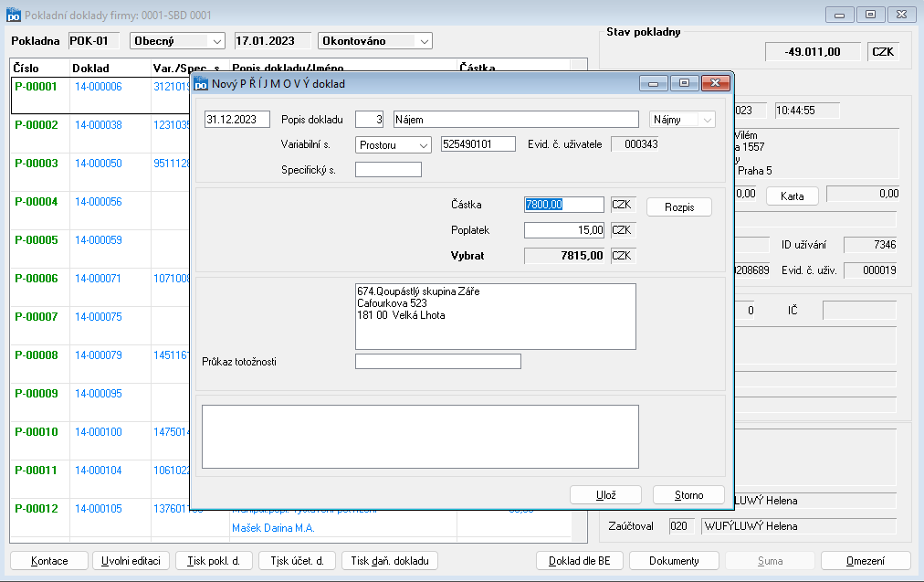Click the date field 31.12.2023
Viewport: 924px width, 582px height.
[236, 120]
